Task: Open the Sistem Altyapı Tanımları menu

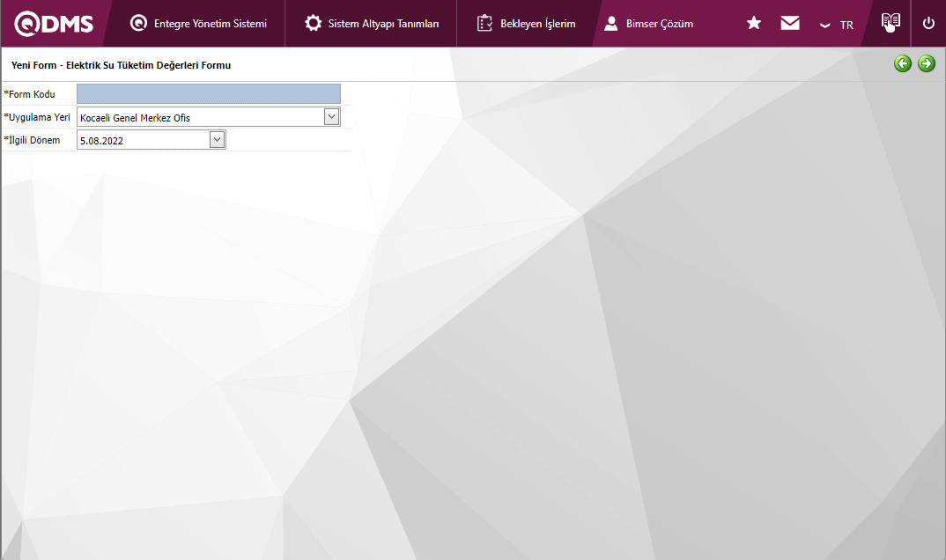Action: 372,24
